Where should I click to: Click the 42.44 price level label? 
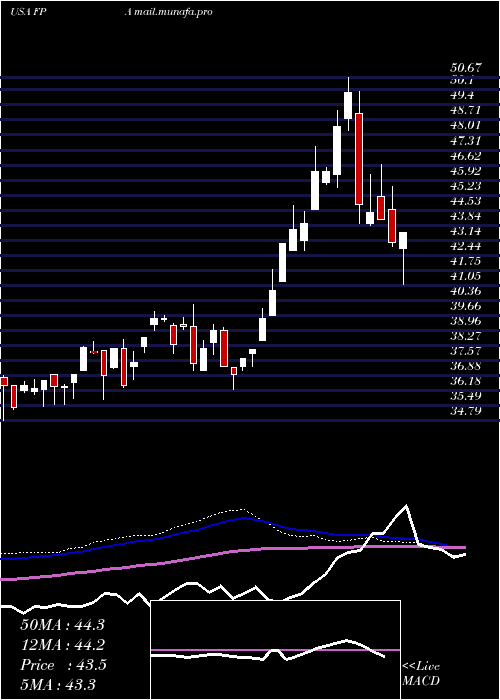click(466, 246)
